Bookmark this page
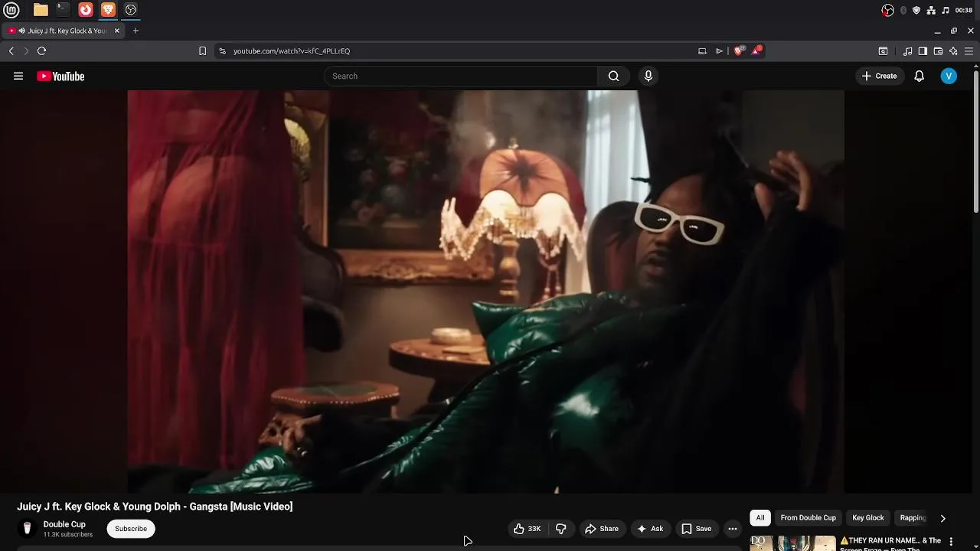The height and width of the screenshot is (551, 980). [x=202, y=51]
